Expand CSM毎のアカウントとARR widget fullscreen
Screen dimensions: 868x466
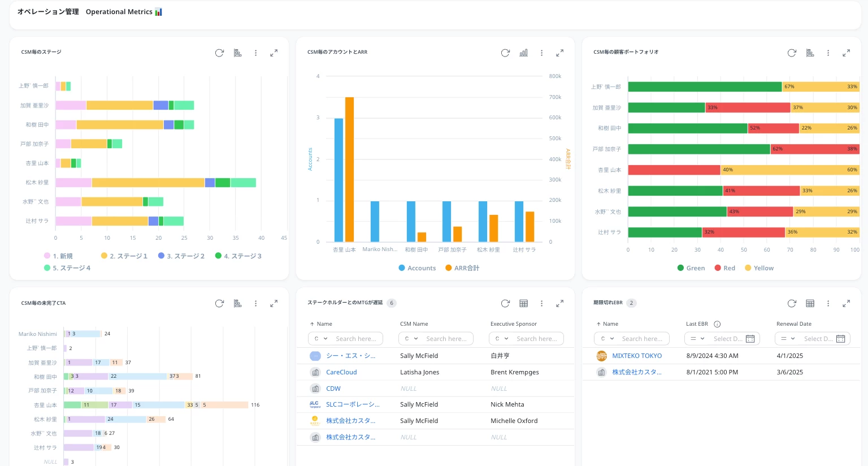point(559,53)
